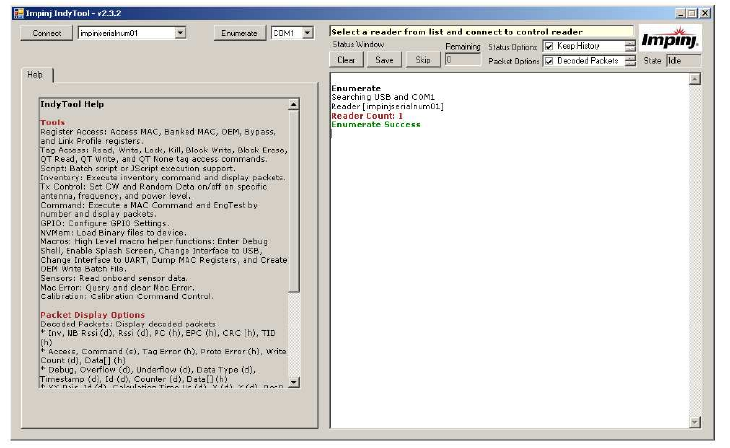
Task: Click 'Sensors: Read onboard sensor data' line
Action: coord(114,278)
